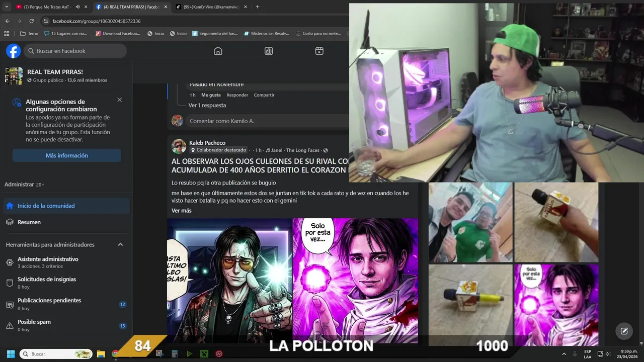Open site info icon beside the URL
The image size is (644, 362).
(46, 21)
